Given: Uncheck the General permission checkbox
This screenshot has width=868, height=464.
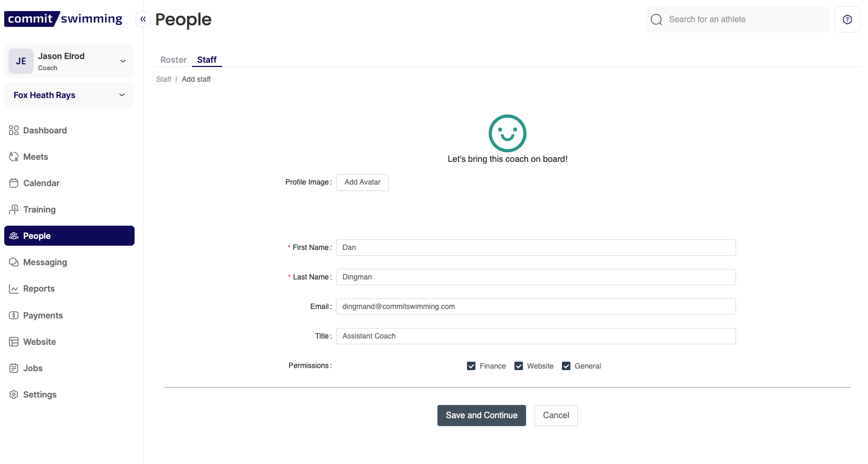Looking at the screenshot, I should coord(566,366).
